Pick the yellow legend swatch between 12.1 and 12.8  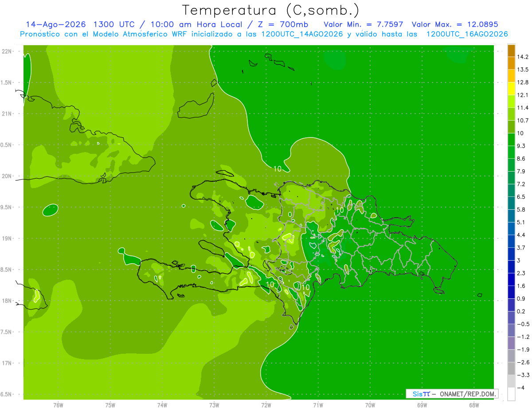pyautogui.click(x=511, y=89)
